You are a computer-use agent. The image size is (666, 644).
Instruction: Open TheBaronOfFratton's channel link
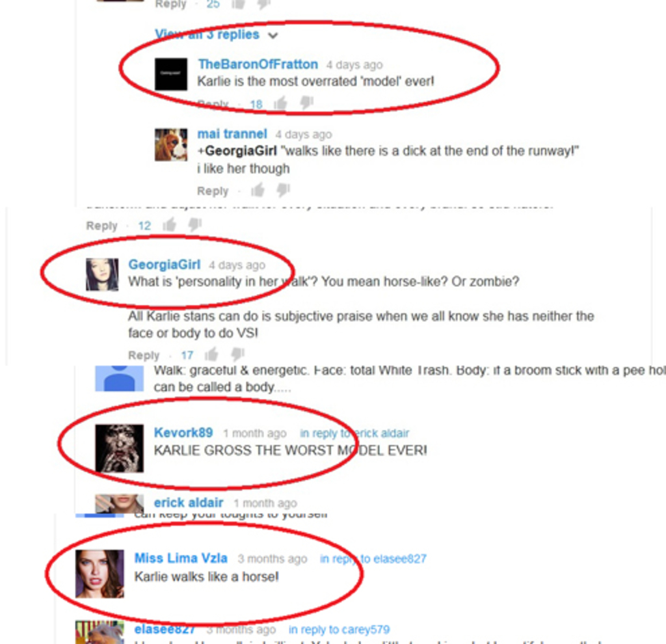pos(258,64)
